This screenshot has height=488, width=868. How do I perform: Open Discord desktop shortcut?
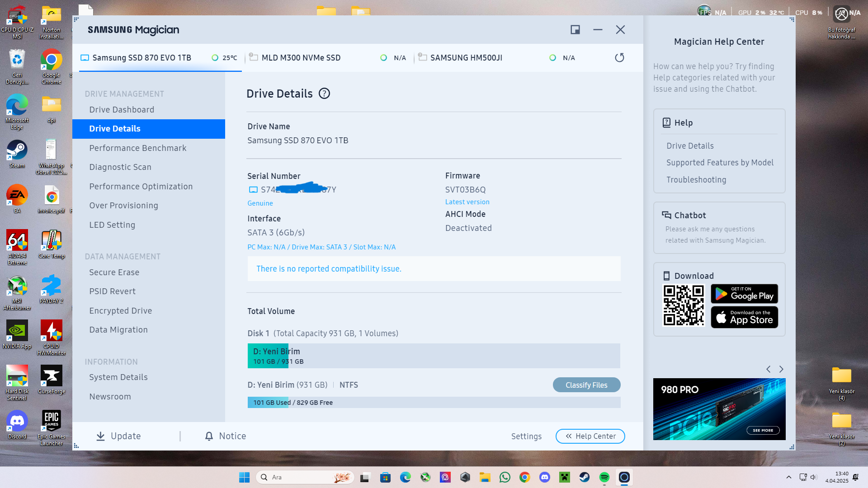[x=17, y=425]
